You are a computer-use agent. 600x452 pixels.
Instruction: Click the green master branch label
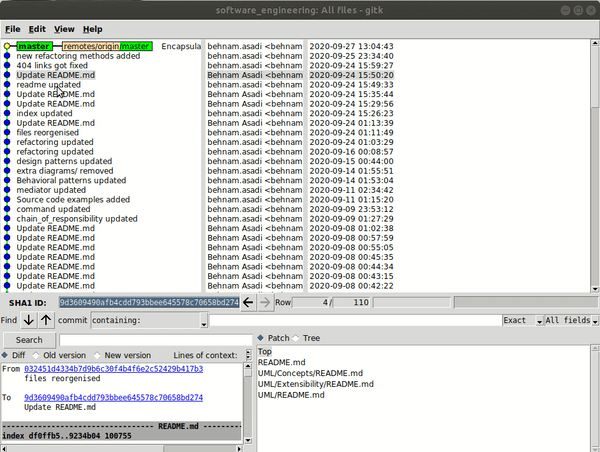[34, 46]
